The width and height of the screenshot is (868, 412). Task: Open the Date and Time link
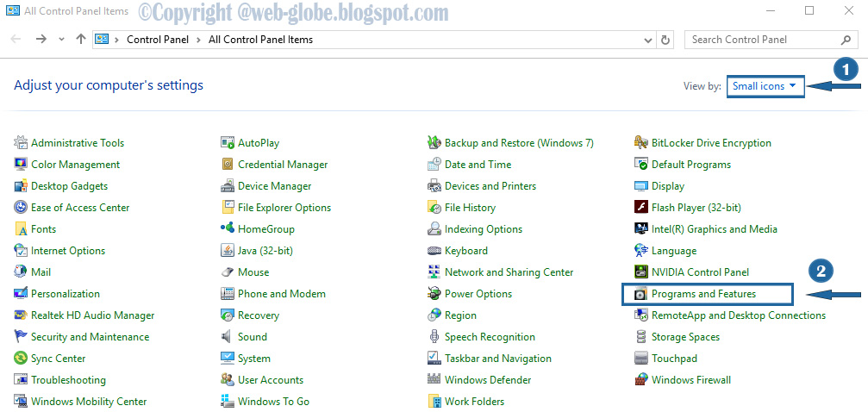point(478,165)
